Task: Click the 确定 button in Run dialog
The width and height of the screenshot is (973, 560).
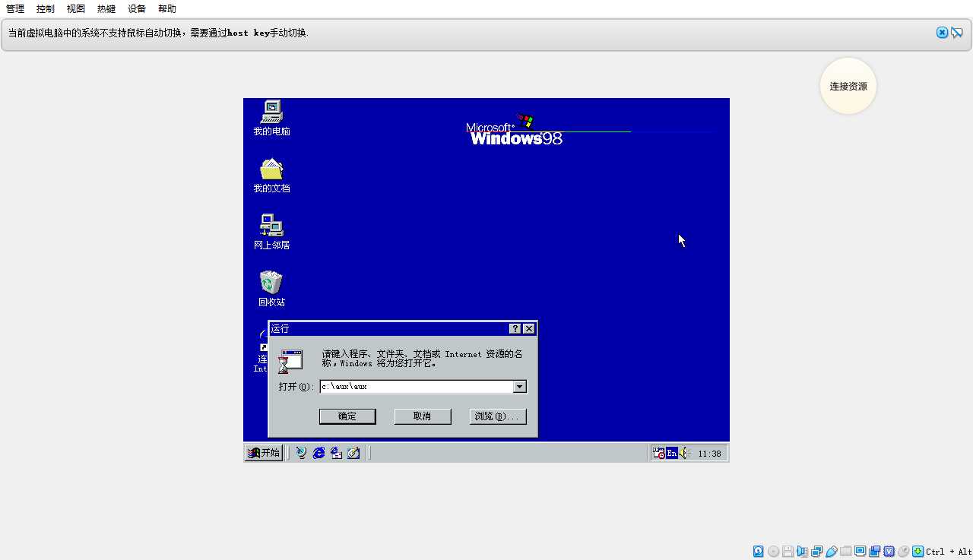Action: [347, 416]
